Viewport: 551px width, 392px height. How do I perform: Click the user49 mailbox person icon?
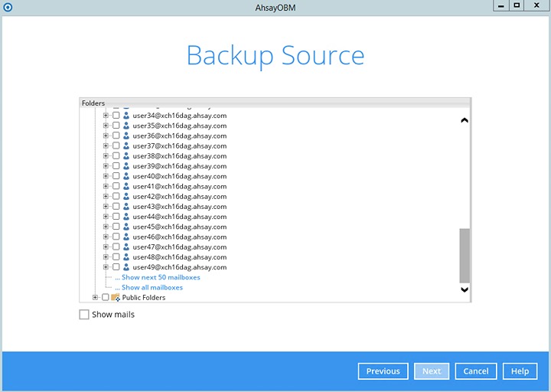click(126, 267)
